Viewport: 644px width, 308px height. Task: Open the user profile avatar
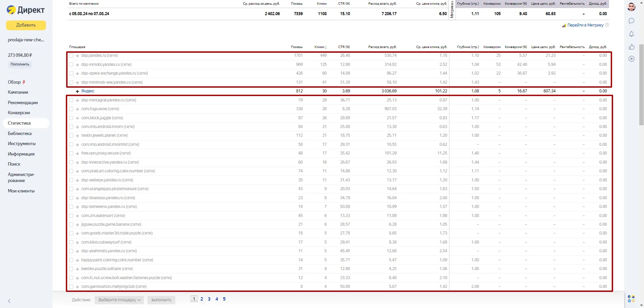tap(631, 7)
